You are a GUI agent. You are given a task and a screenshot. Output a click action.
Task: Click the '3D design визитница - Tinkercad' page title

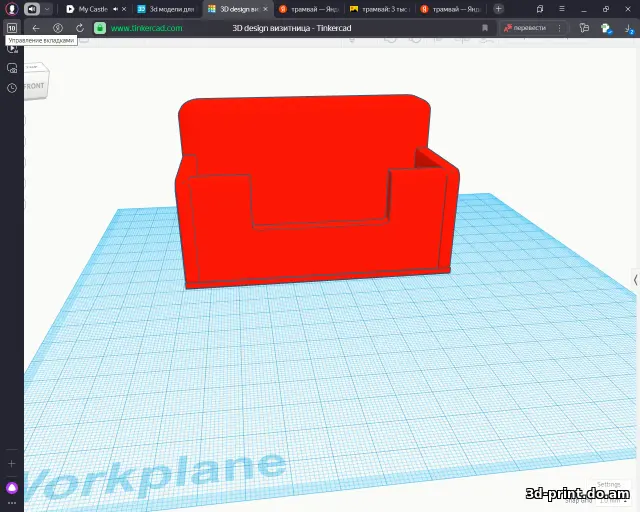[291, 28]
